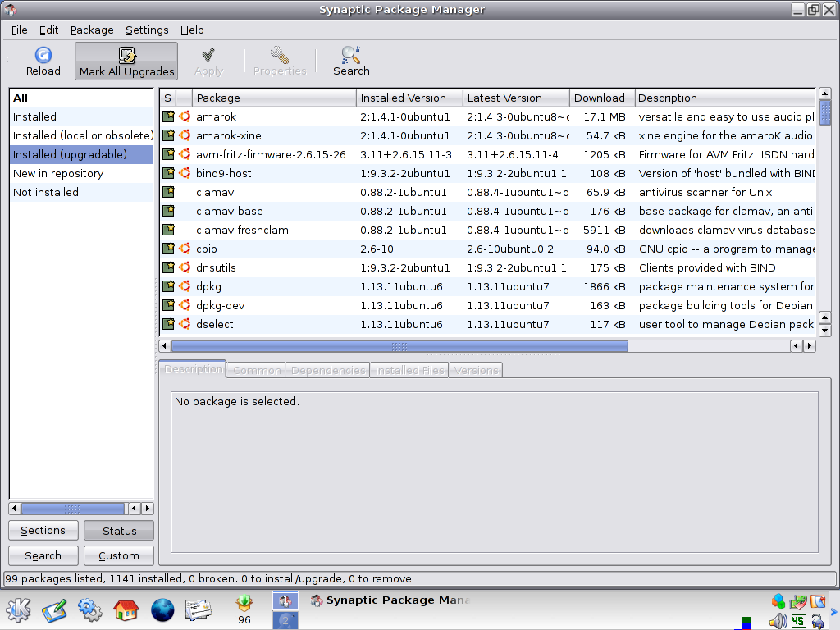
Task: Open the Help menu
Action: coord(192,30)
